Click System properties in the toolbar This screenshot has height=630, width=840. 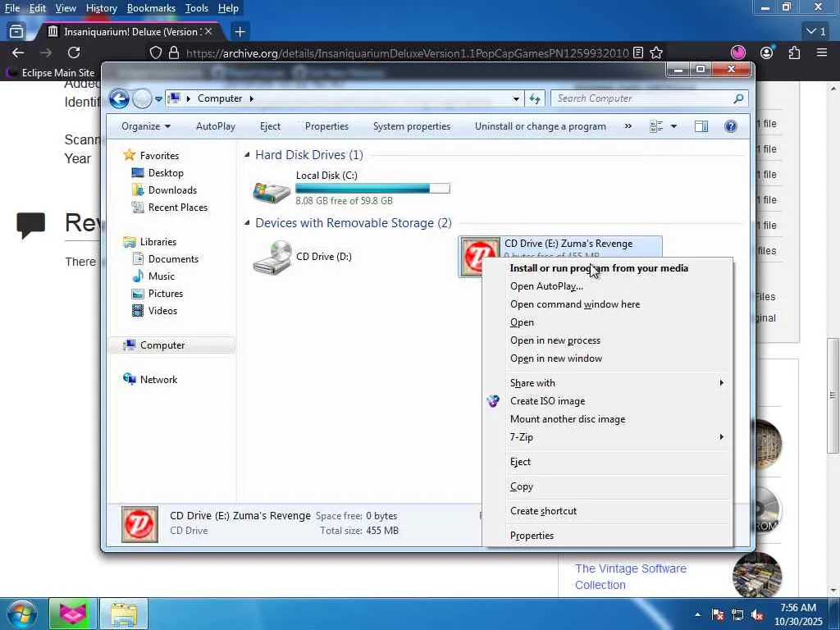(x=412, y=126)
